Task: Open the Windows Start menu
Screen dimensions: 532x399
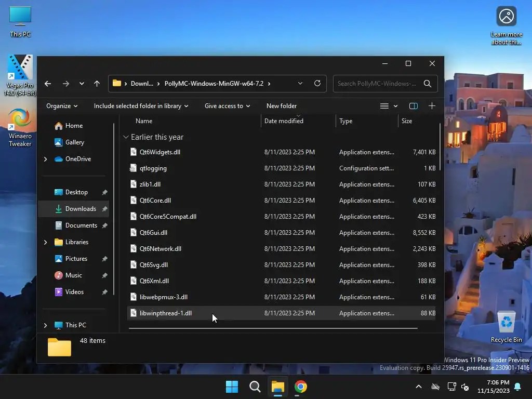Action: point(232,387)
